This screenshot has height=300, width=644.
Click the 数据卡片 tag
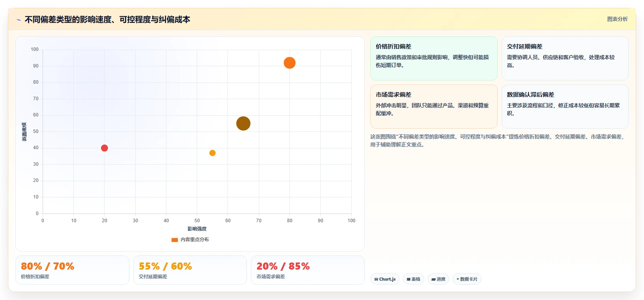pos(467,279)
